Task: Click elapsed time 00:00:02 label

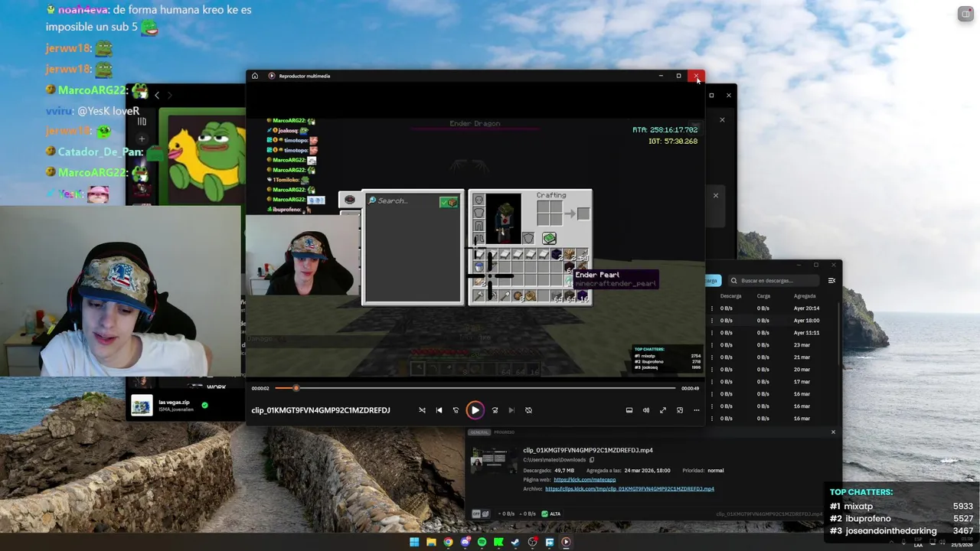Action: coord(260,388)
